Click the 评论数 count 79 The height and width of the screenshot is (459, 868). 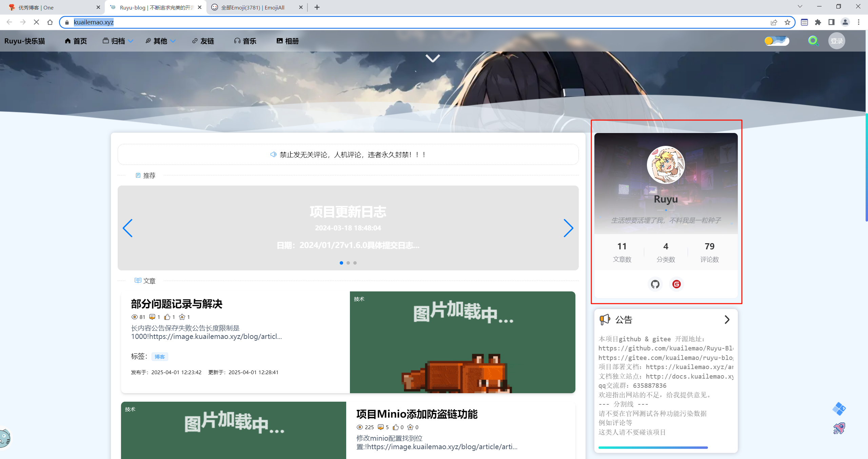point(710,246)
